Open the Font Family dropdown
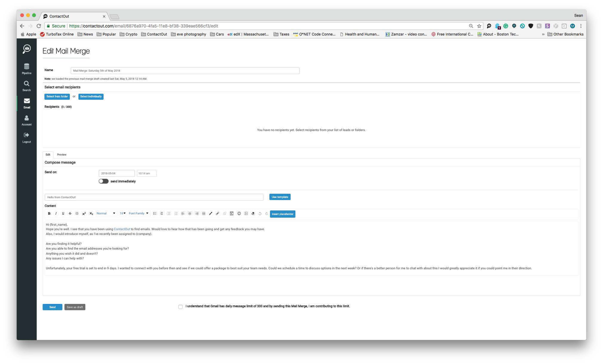The height and width of the screenshot is (364, 603). [138, 213]
